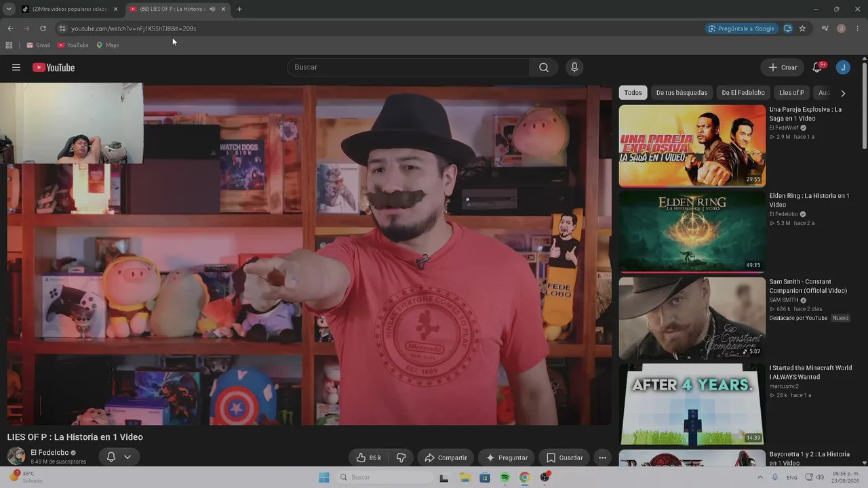This screenshot has width=868, height=488.
Task: Open El Fedelobo channel avatar
Action: click(16, 455)
